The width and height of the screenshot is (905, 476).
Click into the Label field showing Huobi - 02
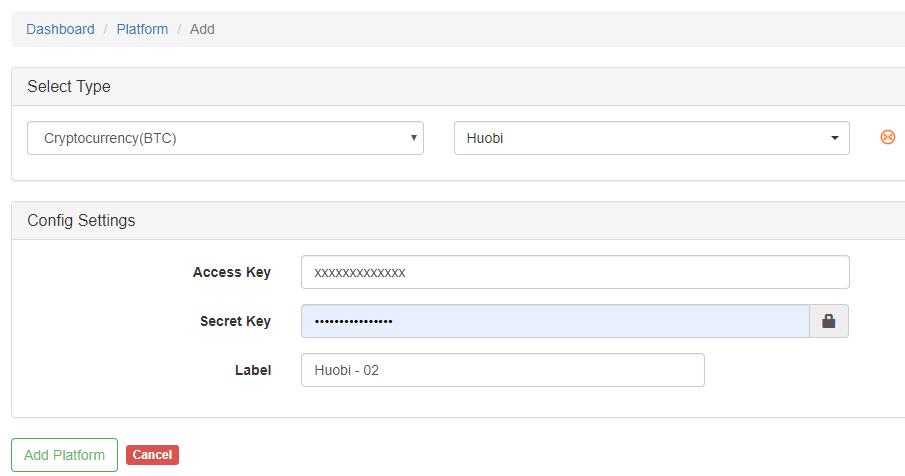click(x=503, y=370)
